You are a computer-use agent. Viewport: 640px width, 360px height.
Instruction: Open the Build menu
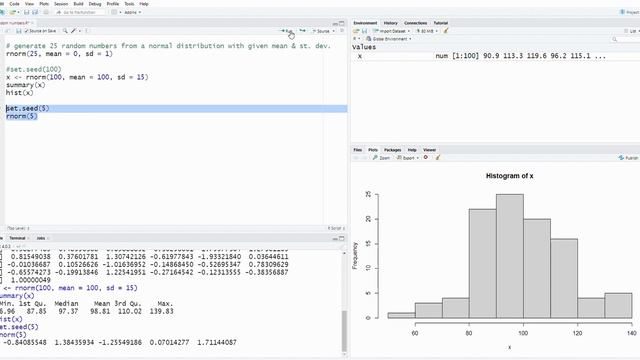(78, 4)
